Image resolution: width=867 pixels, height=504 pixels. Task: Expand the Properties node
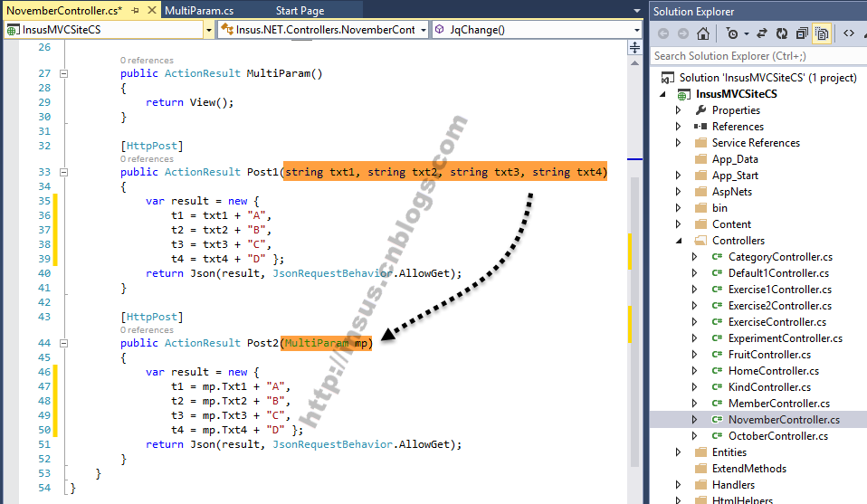click(679, 110)
